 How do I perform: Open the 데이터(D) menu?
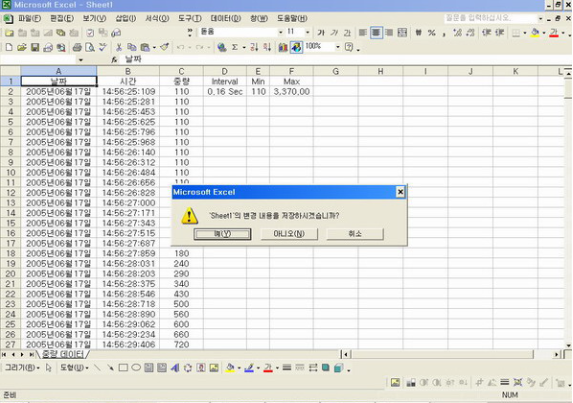point(226,18)
